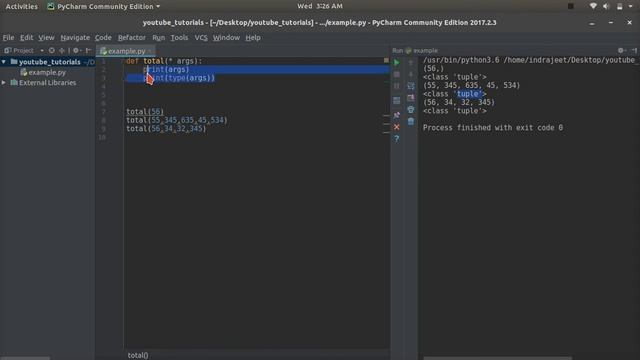Close the Run tab with the red X icon
Screen dimensions: 640x360
(396, 127)
